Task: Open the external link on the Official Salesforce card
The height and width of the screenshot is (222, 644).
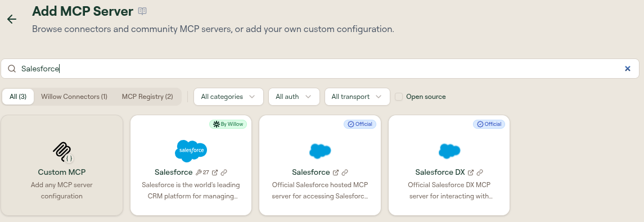Action: coord(336,173)
